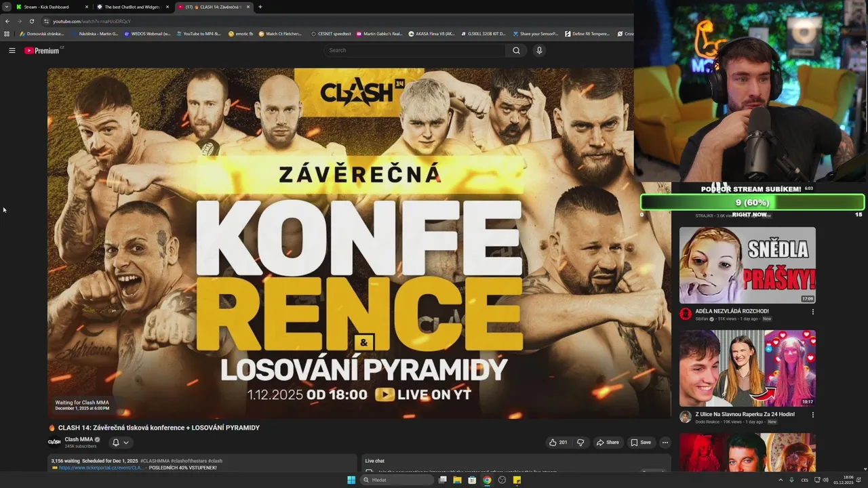Open the #CLASHMMA hashtag
Screen dimensions: 868x488
155,461
